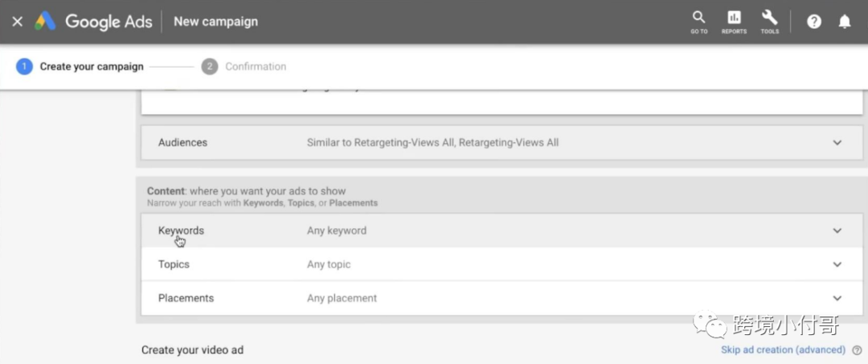This screenshot has height=364, width=868.
Task: Click the Audiences retargeting summary text
Action: click(433, 143)
